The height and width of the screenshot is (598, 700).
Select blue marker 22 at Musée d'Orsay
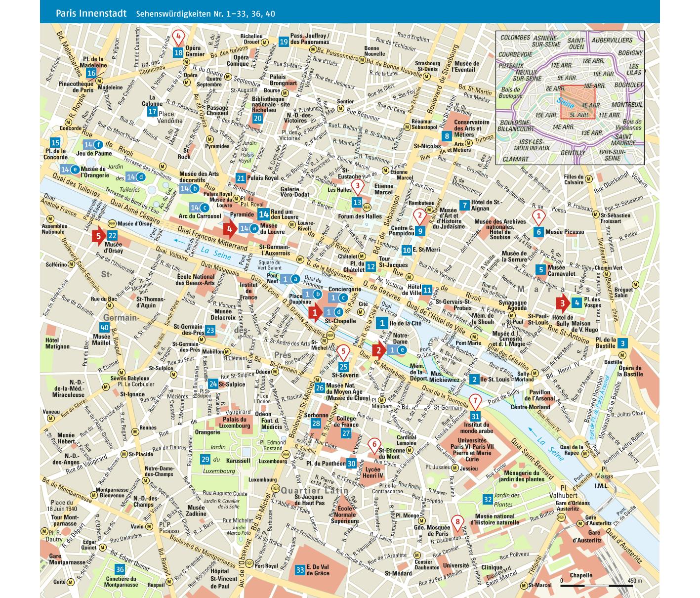coord(112,236)
